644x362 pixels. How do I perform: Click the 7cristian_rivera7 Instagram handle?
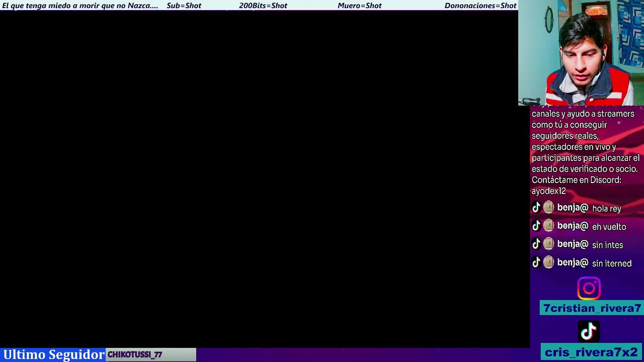tap(592, 308)
